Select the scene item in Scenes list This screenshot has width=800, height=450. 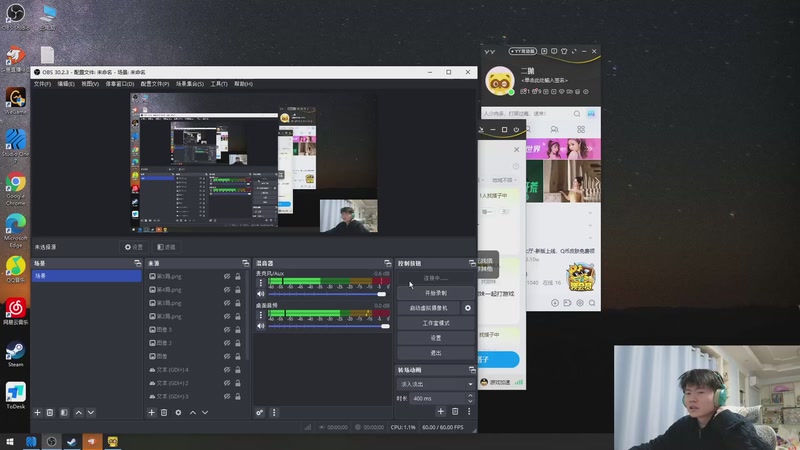coord(86,276)
